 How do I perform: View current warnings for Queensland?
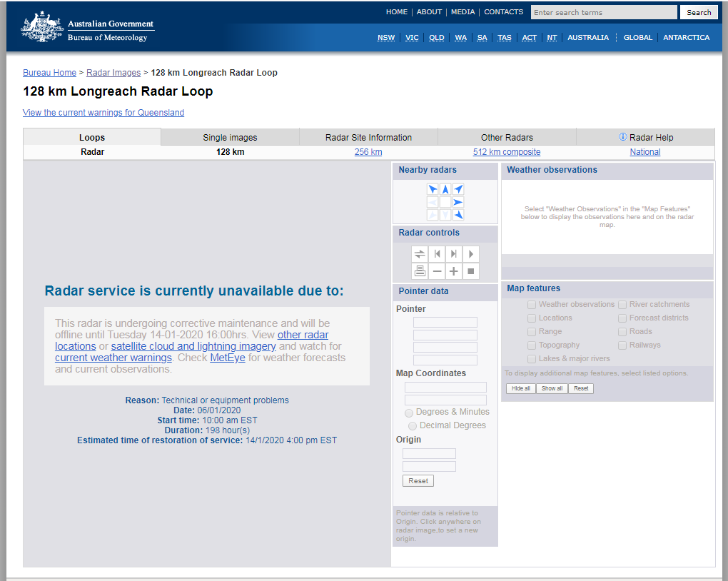point(103,112)
